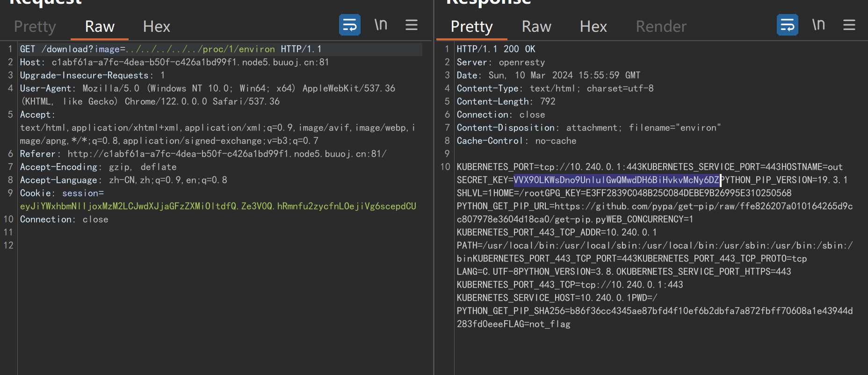
Task: Click the session cookie value text
Action: (x=218, y=206)
